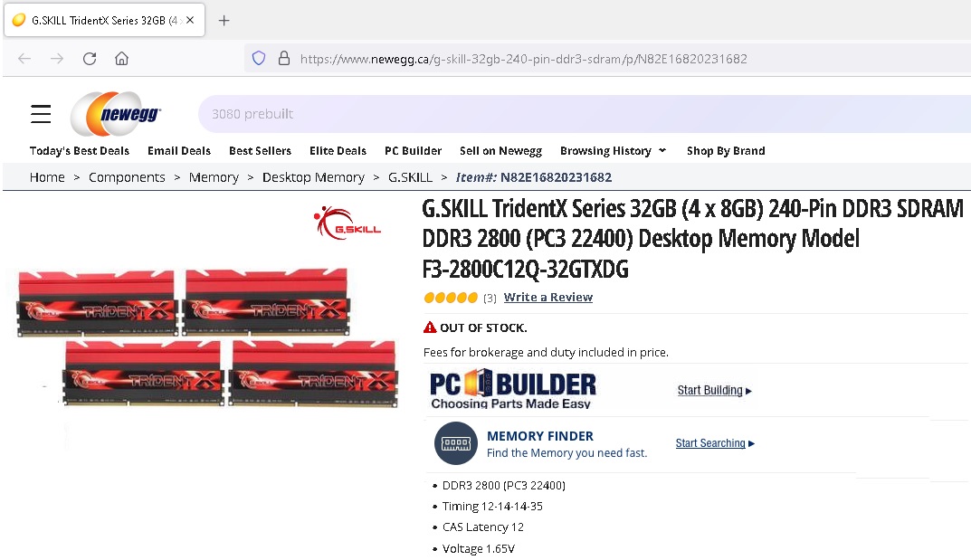Image resolution: width=971 pixels, height=560 pixels.
Task: Select Shop By Brand menu item
Action: click(x=726, y=151)
